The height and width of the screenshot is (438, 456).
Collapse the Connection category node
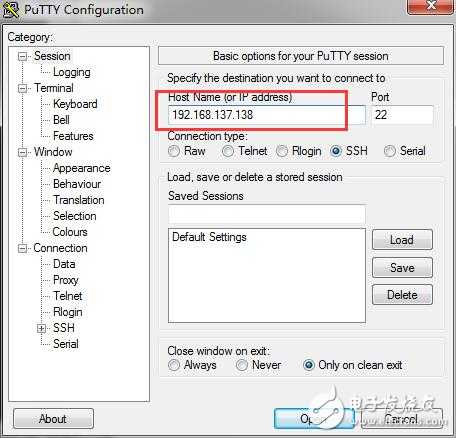22,248
